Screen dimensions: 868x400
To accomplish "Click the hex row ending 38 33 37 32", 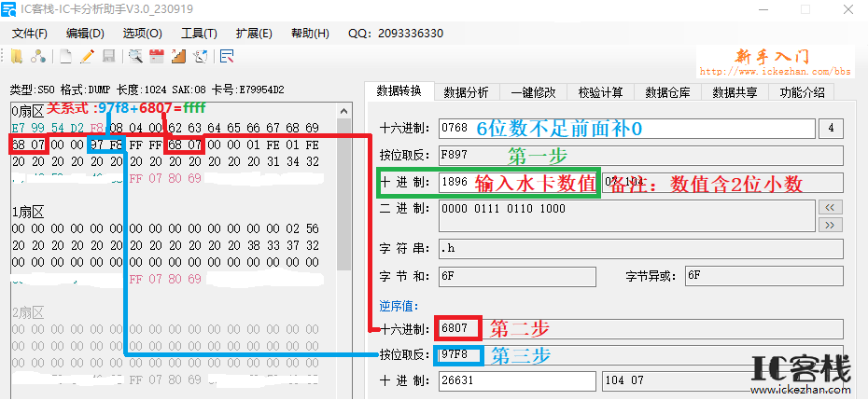I will pyautogui.click(x=165, y=245).
